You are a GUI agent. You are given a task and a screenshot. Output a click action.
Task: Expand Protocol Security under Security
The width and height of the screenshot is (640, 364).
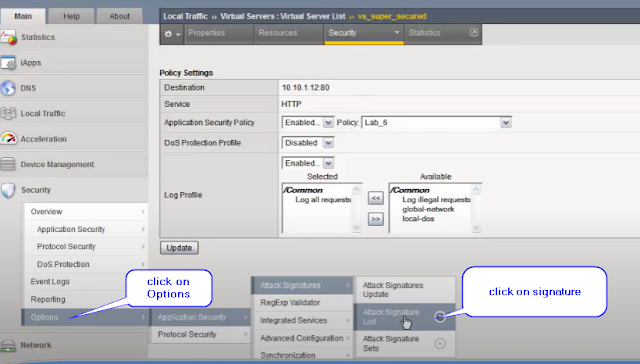(85, 246)
